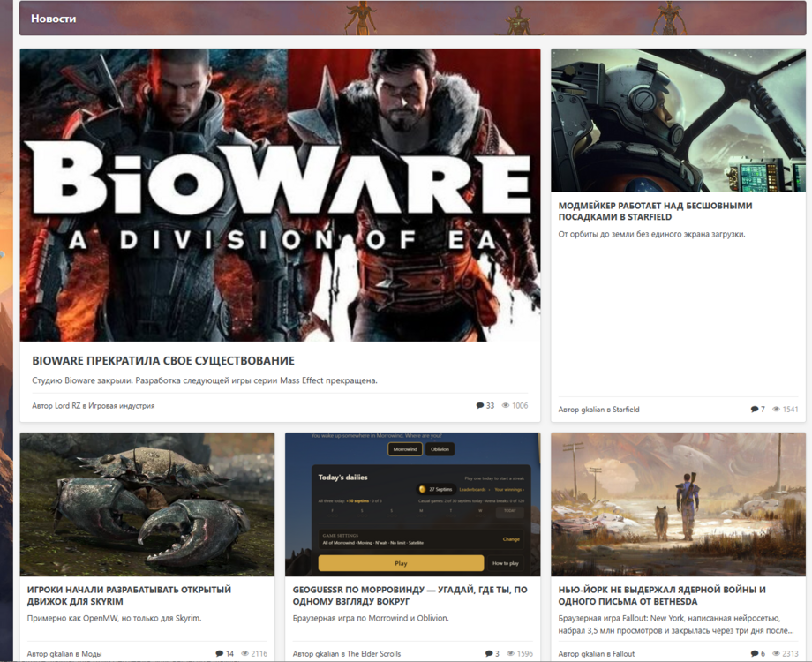Open the mudcrab image of the Skyrim article

click(x=147, y=505)
